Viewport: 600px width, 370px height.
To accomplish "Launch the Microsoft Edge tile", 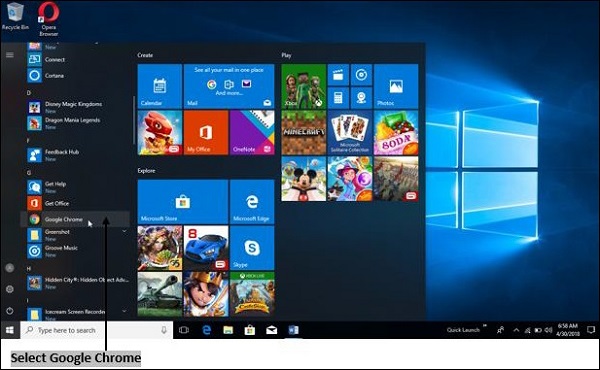I will pyautogui.click(x=252, y=202).
